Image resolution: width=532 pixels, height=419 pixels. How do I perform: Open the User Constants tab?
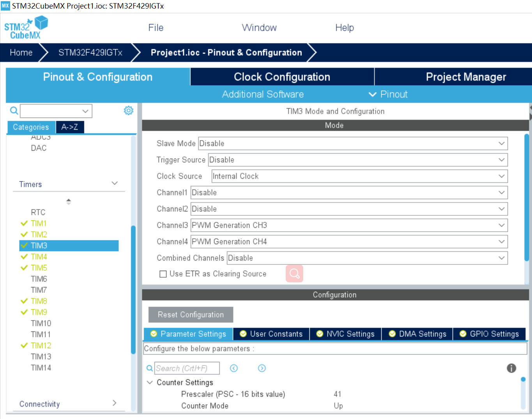click(271, 334)
